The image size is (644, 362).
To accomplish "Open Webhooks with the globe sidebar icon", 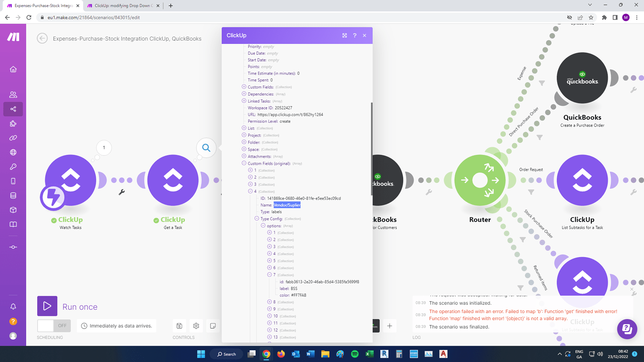I will [13, 152].
